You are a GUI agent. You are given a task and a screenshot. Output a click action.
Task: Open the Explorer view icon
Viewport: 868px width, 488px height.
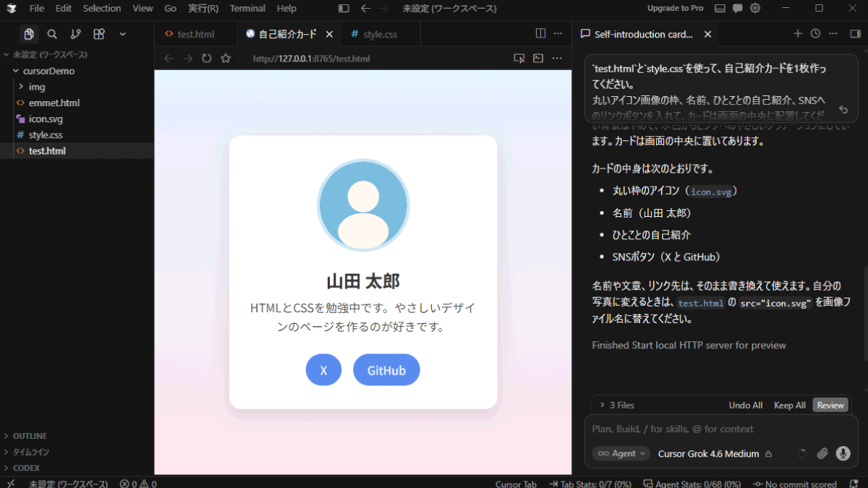(x=29, y=34)
